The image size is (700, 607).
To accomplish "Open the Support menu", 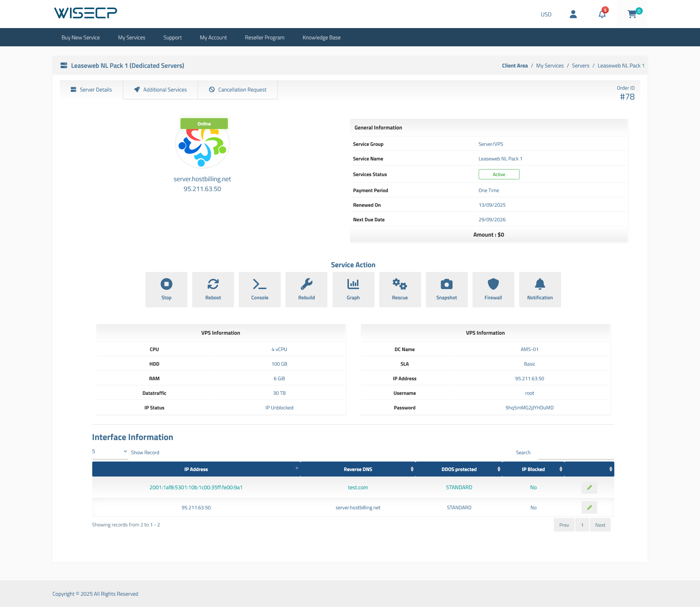I will [x=172, y=38].
